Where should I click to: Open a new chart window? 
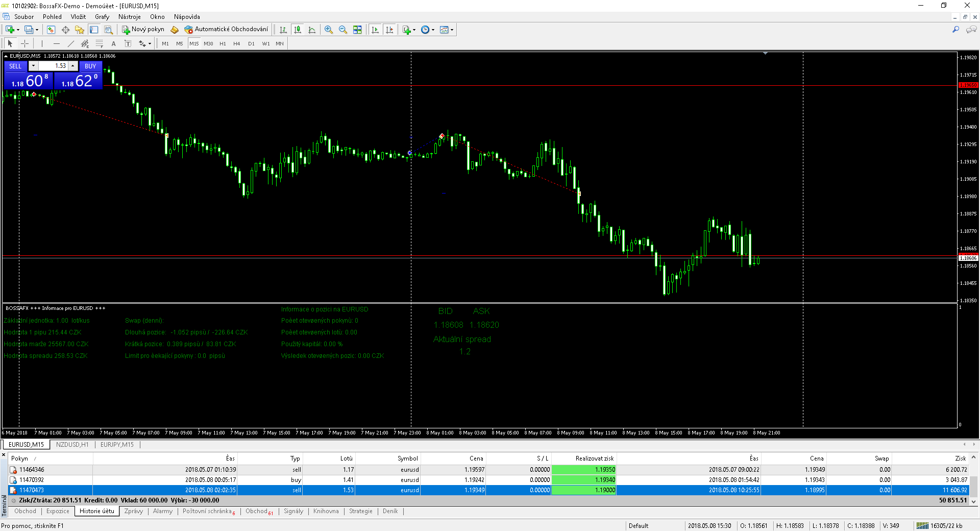[x=9, y=30]
